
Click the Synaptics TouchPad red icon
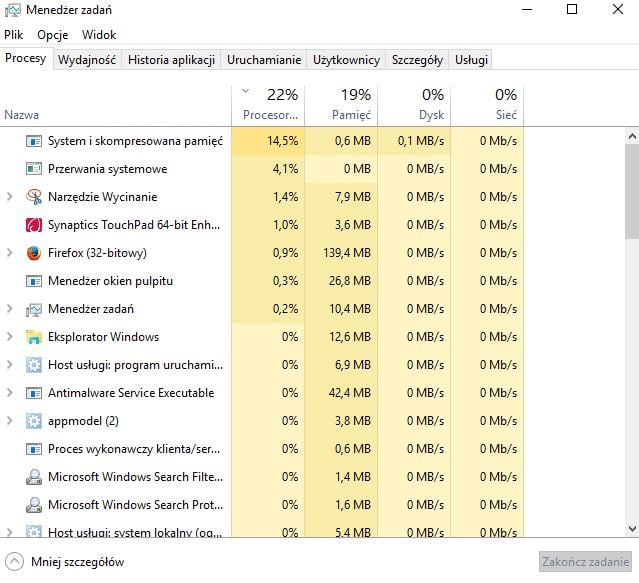pos(33,225)
